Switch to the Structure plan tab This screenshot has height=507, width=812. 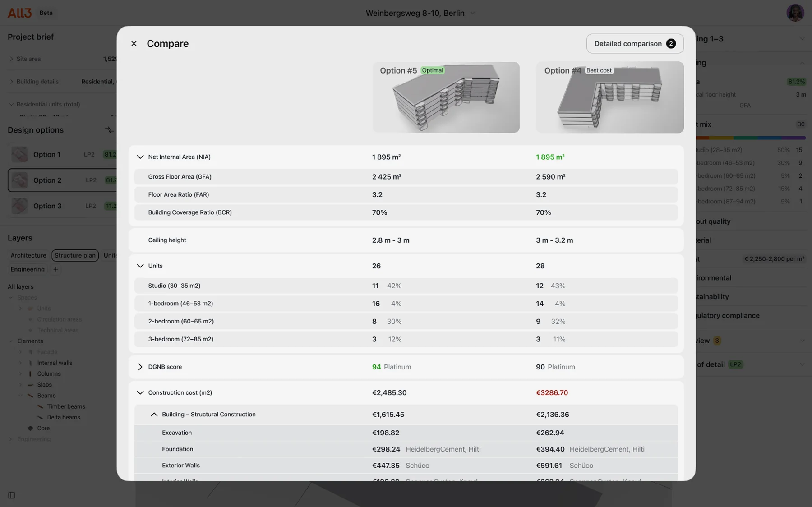pyautogui.click(x=75, y=255)
